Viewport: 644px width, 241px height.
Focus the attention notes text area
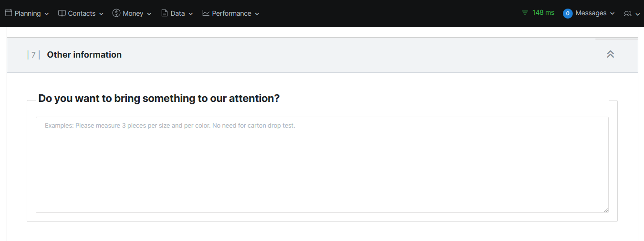(322, 164)
